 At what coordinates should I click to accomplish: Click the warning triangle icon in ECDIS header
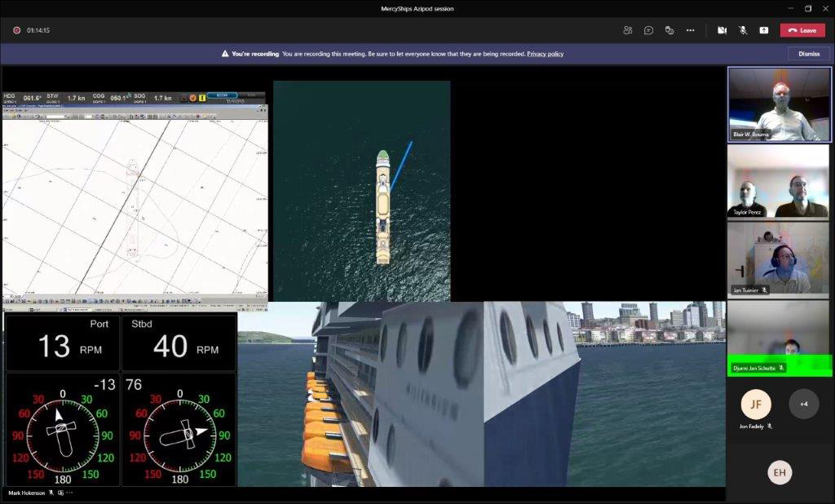183,98
